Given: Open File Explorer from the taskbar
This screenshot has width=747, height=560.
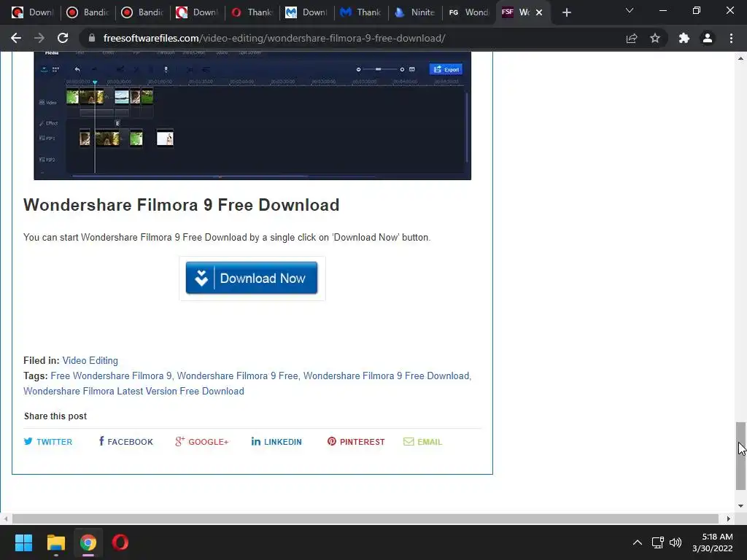Looking at the screenshot, I should pyautogui.click(x=55, y=542).
